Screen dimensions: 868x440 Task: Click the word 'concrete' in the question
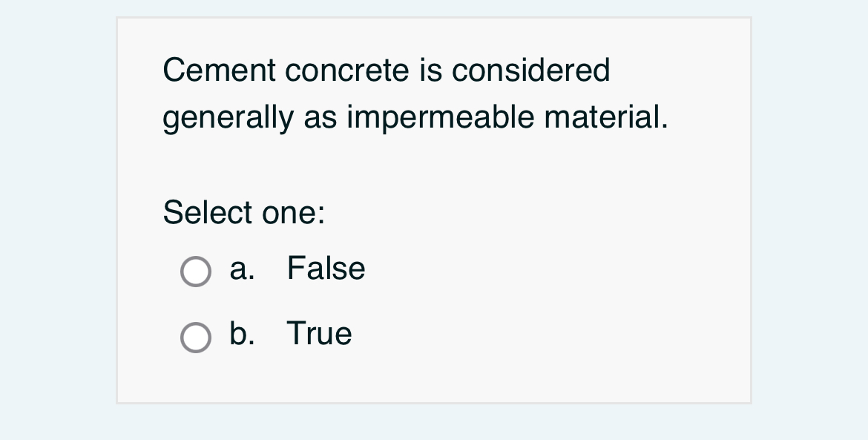[346, 70]
